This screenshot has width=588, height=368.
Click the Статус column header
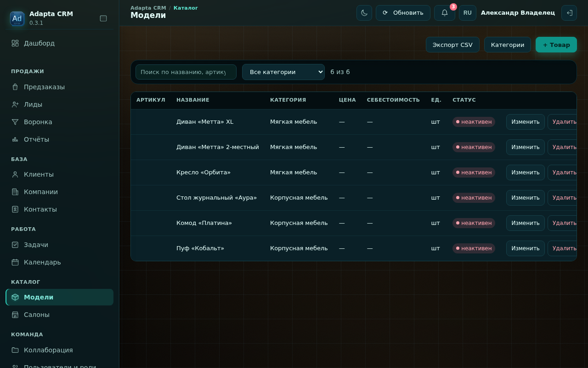464,100
